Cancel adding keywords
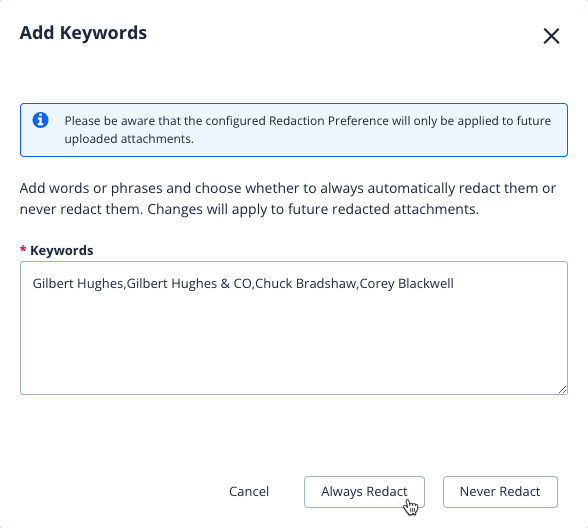 point(249,492)
